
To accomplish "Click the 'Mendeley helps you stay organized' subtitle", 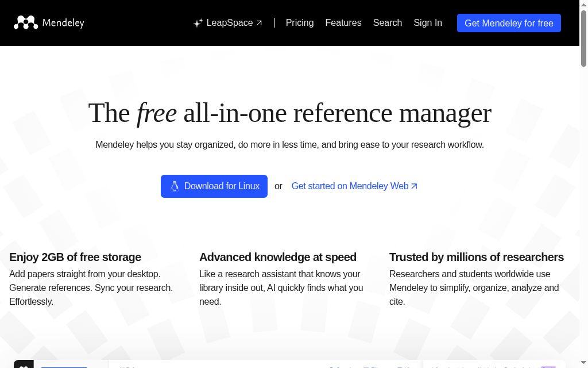I will tap(289, 144).
